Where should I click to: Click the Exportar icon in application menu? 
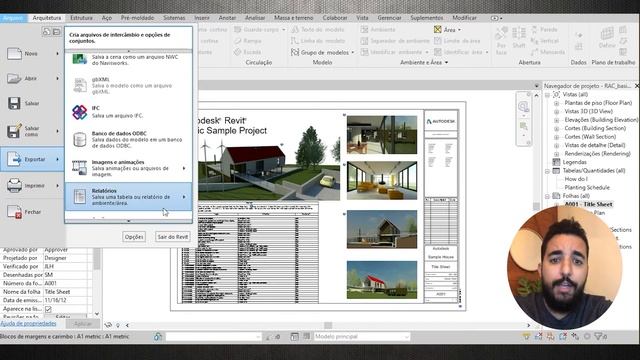[x=14, y=159]
